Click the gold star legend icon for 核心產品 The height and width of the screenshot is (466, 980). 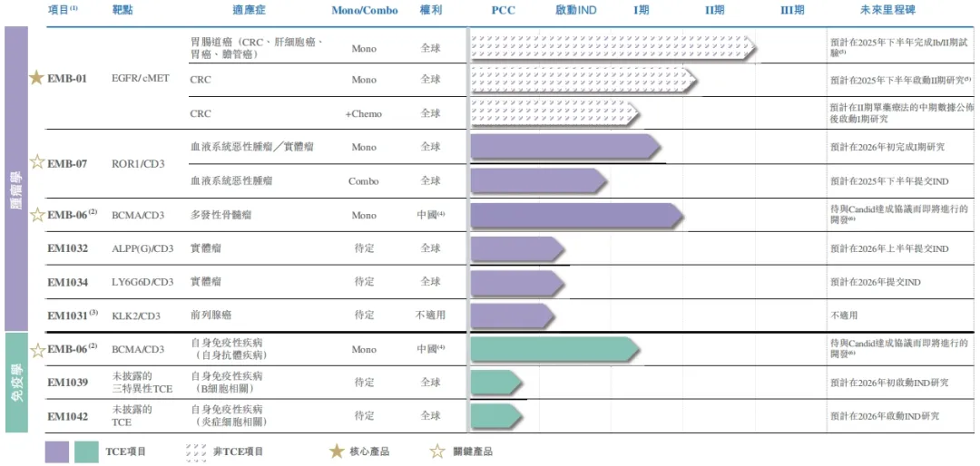pyautogui.click(x=337, y=451)
